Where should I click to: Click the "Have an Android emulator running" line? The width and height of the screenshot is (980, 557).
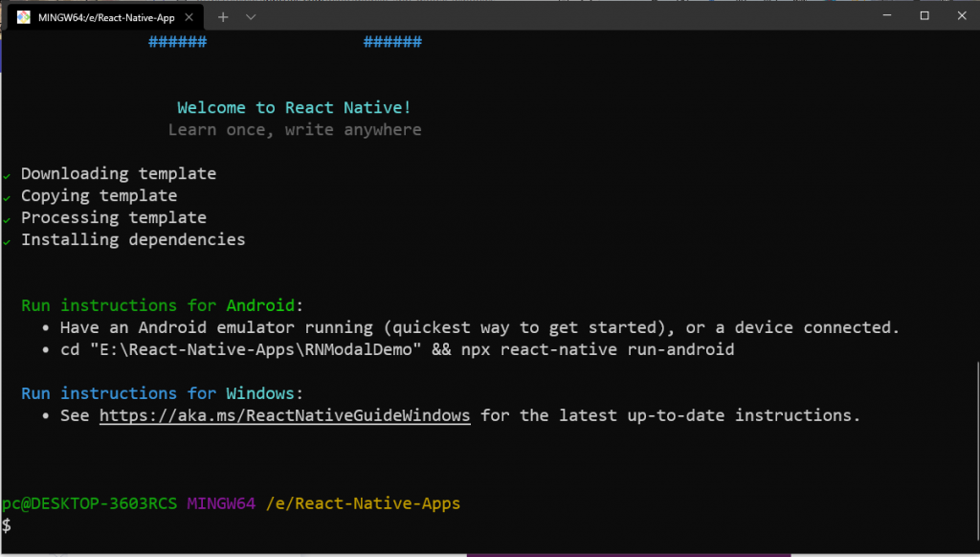(x=479, y=327)
